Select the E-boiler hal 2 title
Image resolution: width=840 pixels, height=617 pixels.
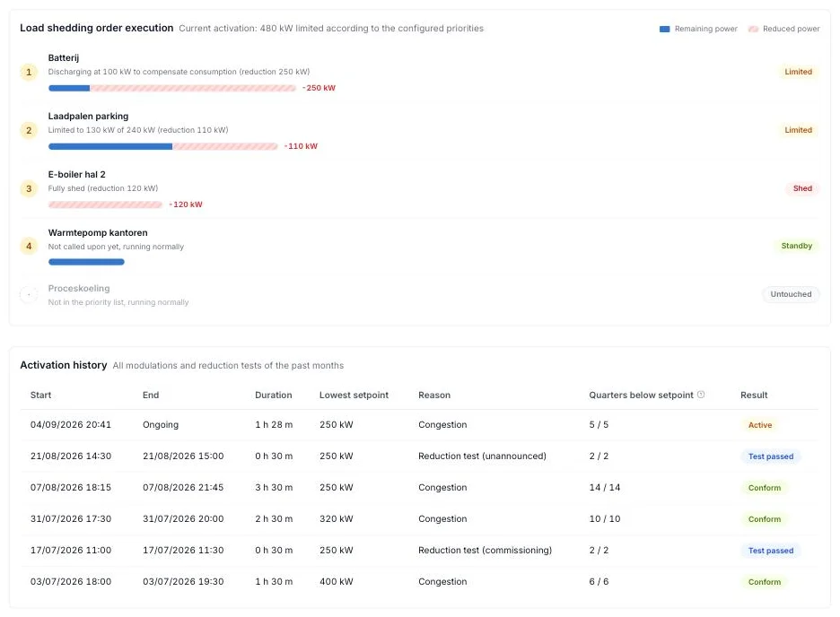(76, 175)
